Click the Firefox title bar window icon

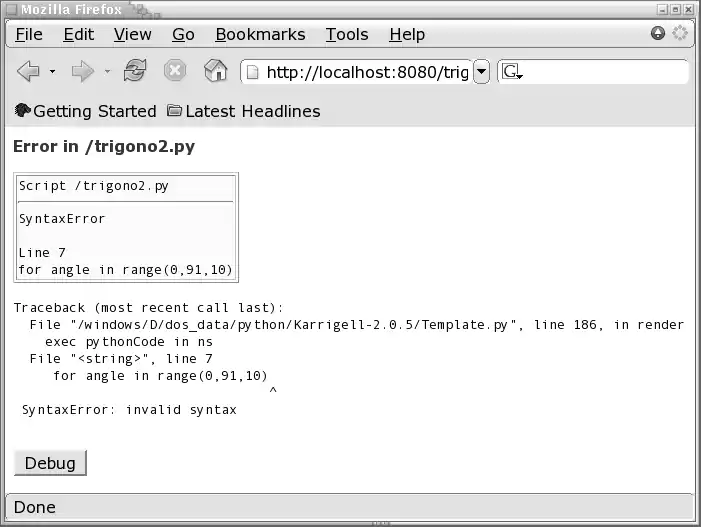(11, 9)
